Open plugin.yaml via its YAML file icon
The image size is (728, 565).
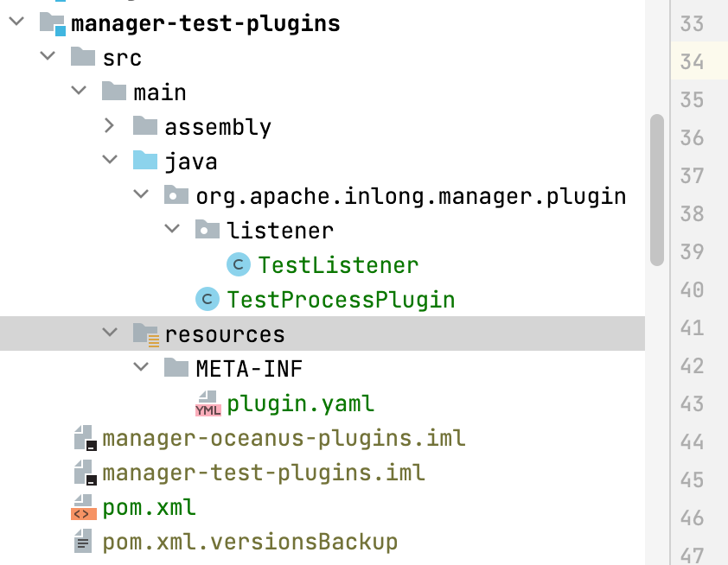pos(208,403)
